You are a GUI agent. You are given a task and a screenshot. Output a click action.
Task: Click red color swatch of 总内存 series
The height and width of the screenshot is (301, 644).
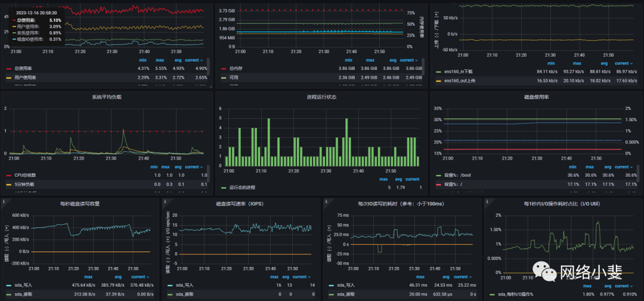[224, 68]
